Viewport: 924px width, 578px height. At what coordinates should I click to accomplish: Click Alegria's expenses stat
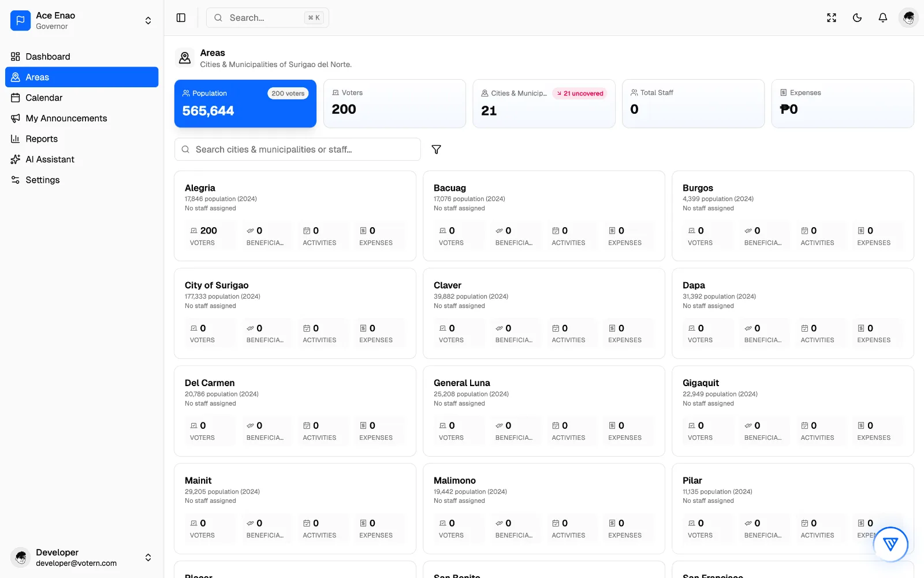[x=380, y=236]
